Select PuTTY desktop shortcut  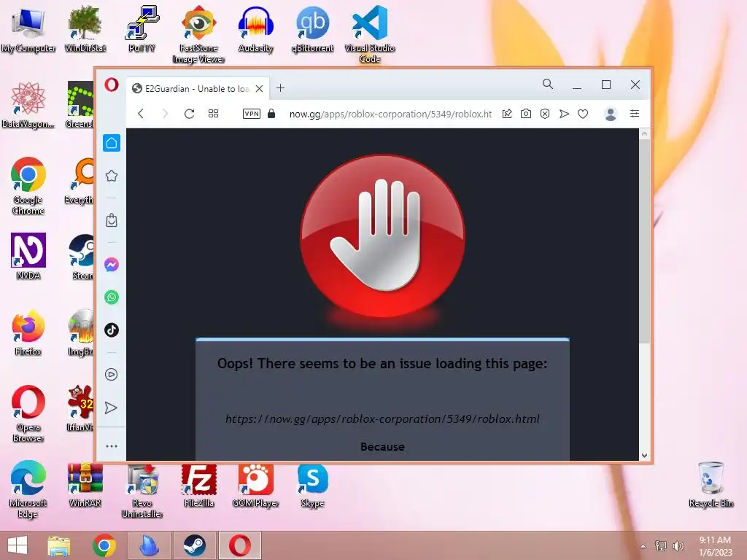coord(142,29)
